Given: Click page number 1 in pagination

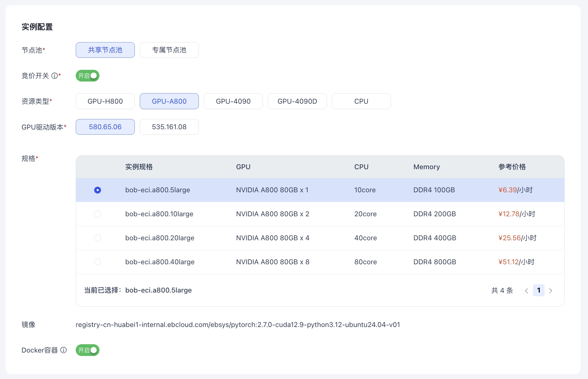Looking at the screenshot, I should (x=539, y=290).
